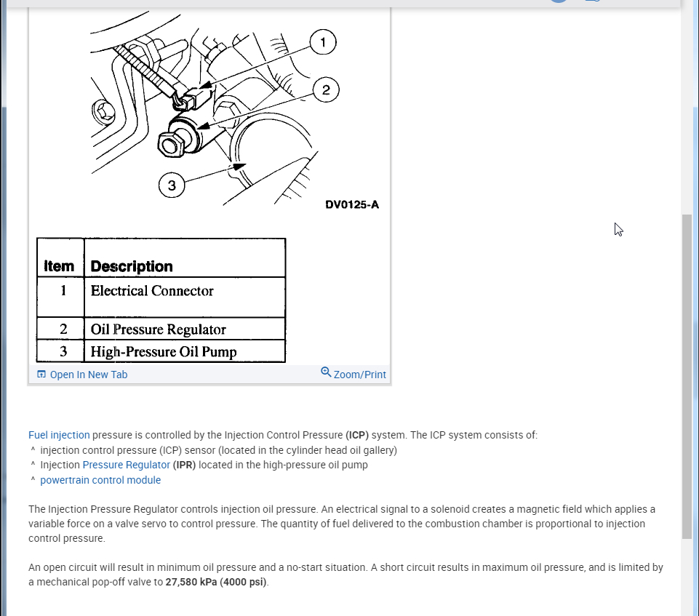The image size is (699, 616).
Task: Click 'Electrical Connector' table cell
Action: (185, 297)
